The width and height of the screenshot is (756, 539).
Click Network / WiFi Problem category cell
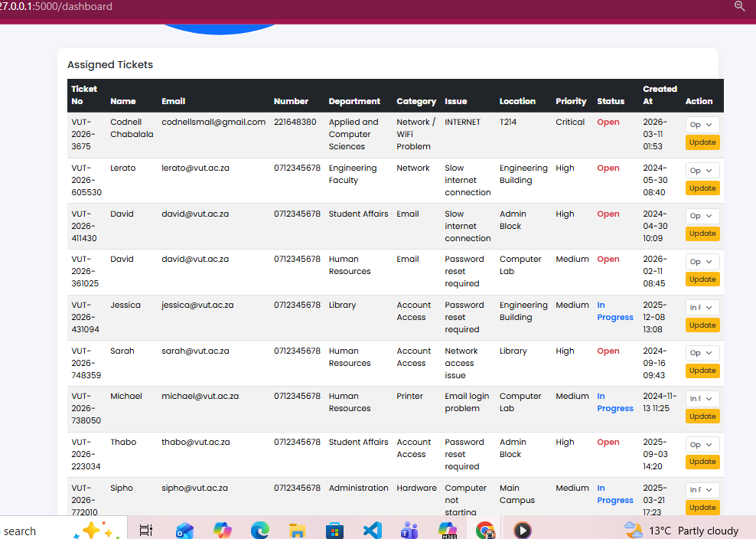point(415,134)
